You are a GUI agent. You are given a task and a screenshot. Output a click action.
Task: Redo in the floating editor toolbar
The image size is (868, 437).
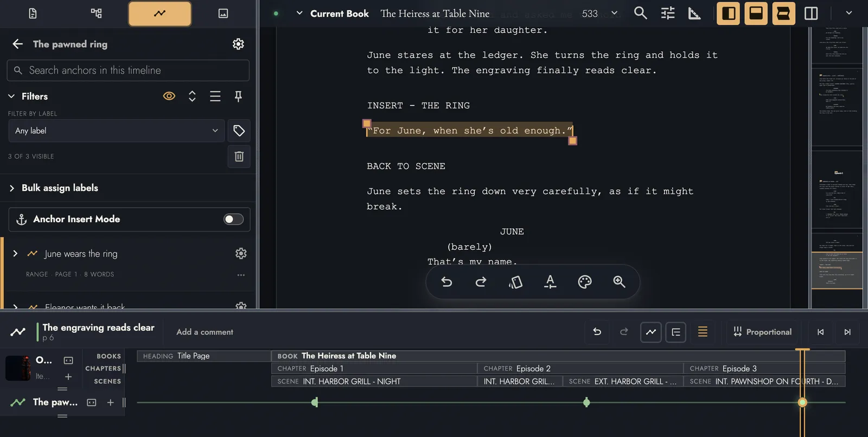click(481, 282)
